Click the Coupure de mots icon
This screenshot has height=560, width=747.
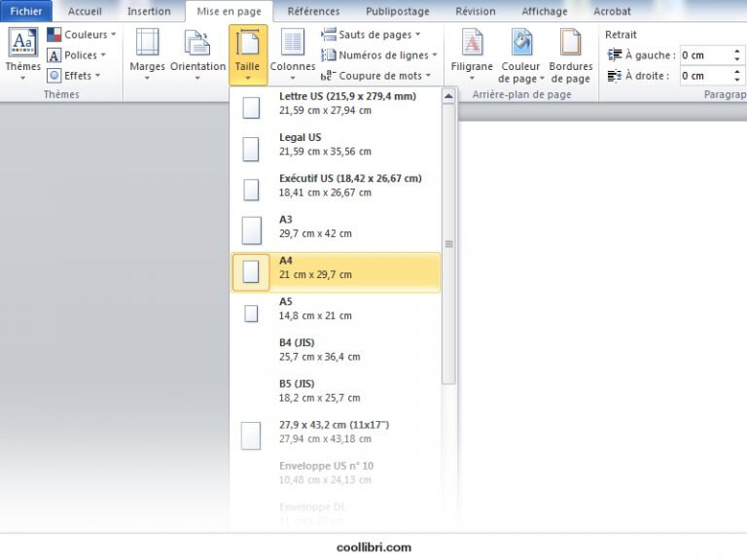[x=327, y=75]
